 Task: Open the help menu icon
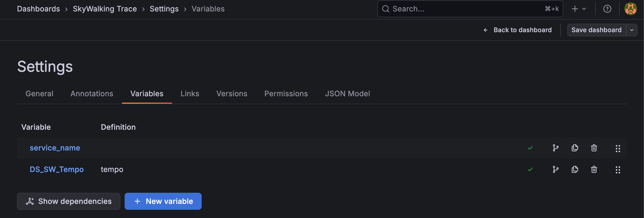607,9
